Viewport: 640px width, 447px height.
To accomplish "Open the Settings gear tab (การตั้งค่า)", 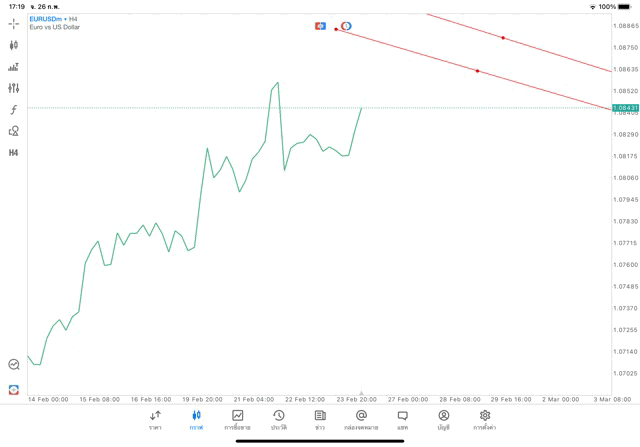I will (485, 419).
